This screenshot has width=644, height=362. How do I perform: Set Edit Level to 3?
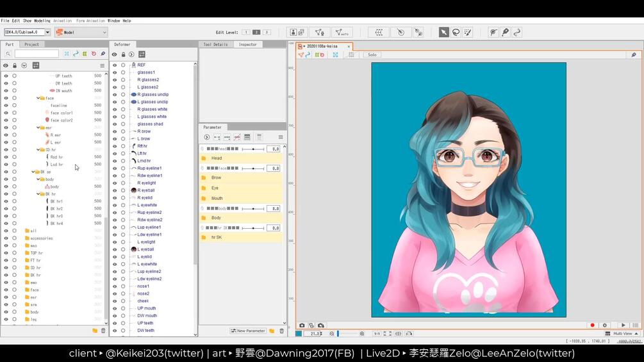[267, 32]
